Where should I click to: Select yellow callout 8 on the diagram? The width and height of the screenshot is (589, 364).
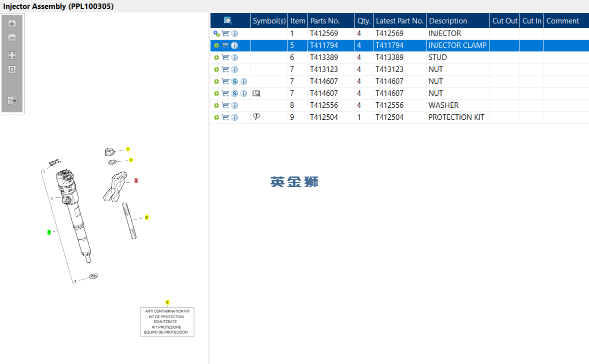[130, 160]
